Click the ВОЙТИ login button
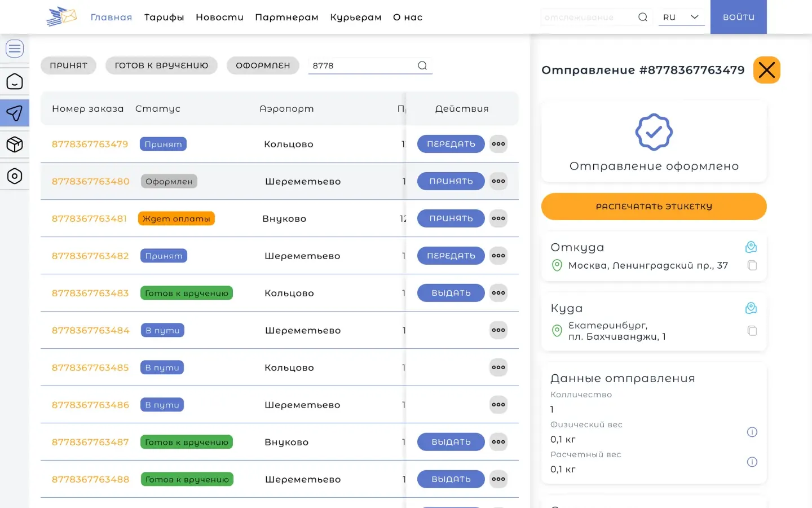 739,17
